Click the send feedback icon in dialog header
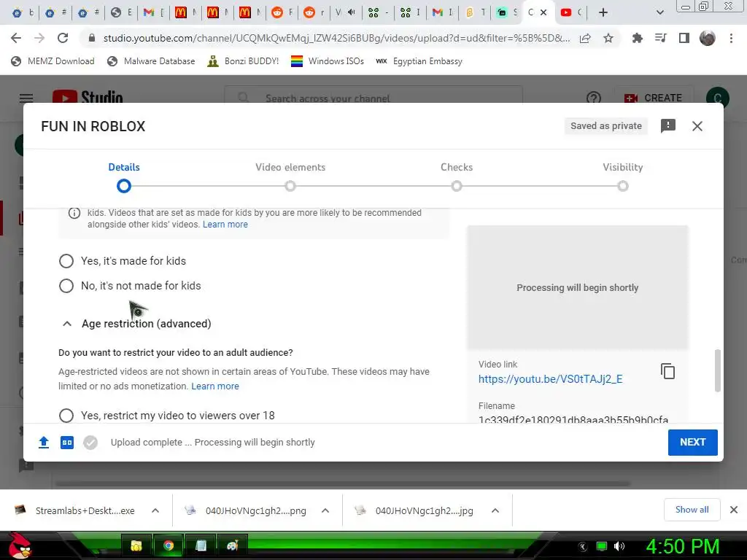Image resolution: width=747 pixels, height=560 pixels. coord(668,125)
